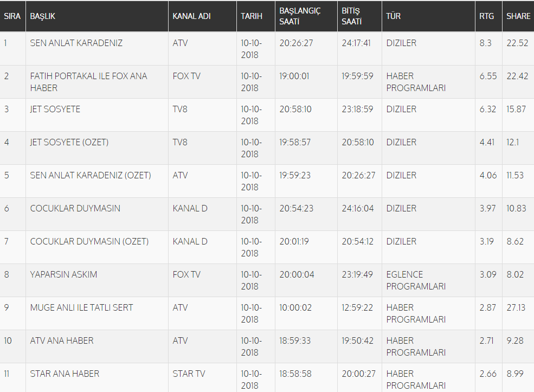Viewport: 534px width, 392px height.
Task: Click the BİTİŞ SAATİ column header
Action: tap(351, 16)
